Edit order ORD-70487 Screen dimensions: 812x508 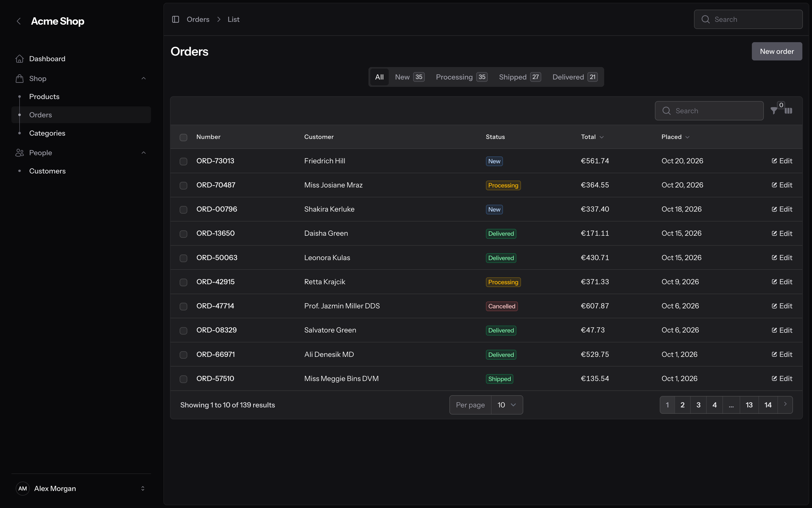[x=782, y=185]
